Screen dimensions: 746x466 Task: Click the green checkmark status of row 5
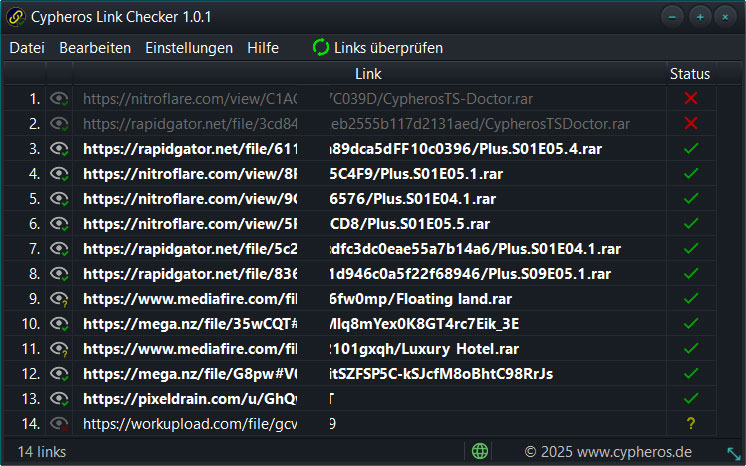[x=691, y=198]
